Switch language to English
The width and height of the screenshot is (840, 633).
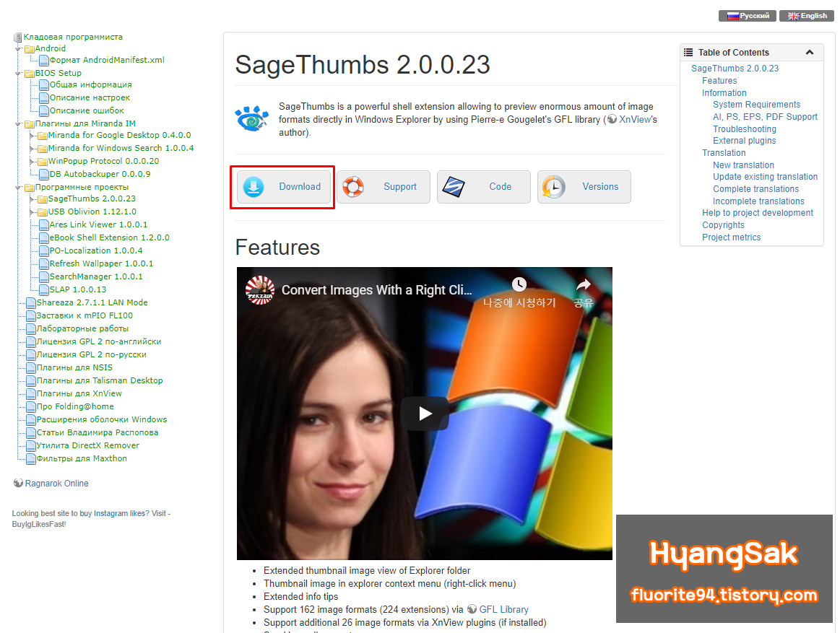tap(807, 16)
